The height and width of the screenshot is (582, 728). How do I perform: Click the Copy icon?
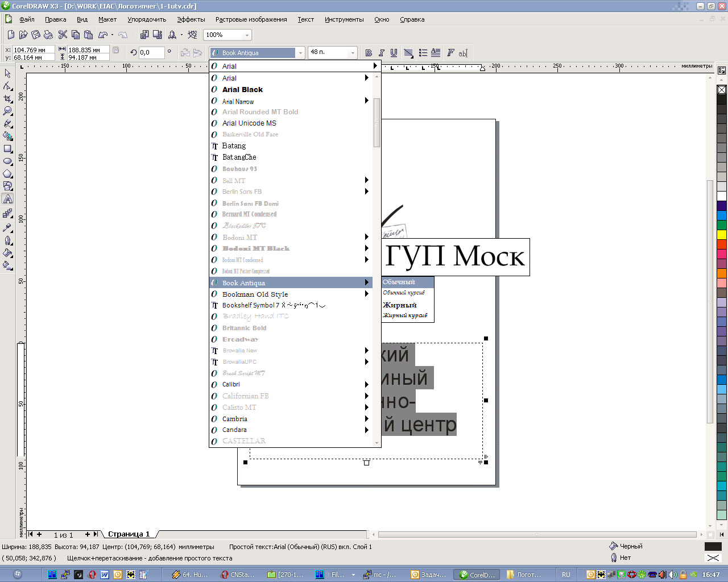pyautogui.click(x=76, y=35)
